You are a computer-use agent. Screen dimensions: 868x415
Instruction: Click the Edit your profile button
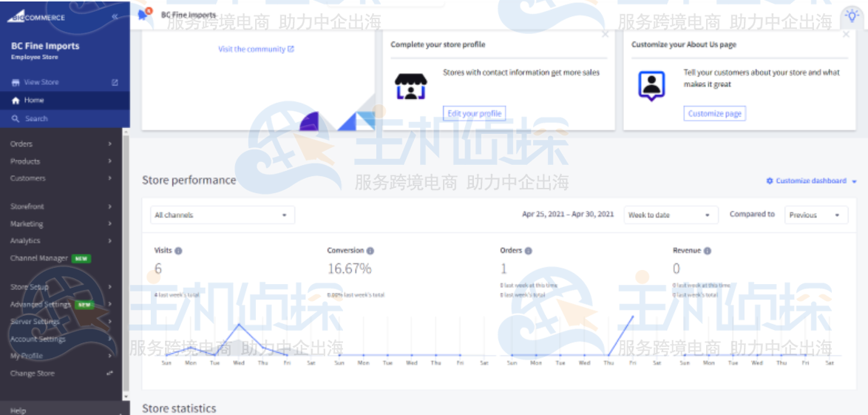pos(475,114)
